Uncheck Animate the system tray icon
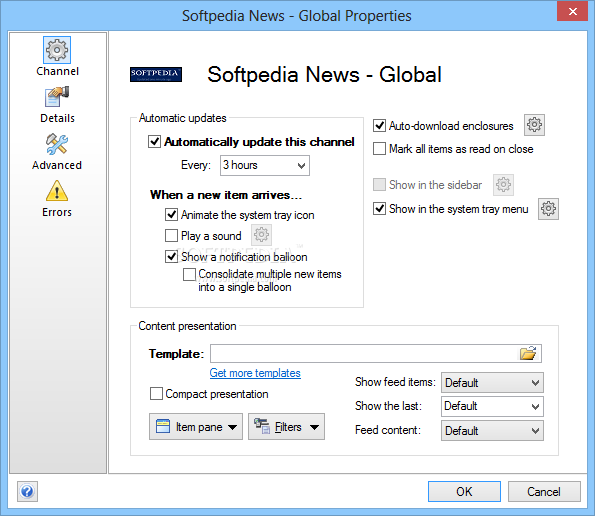The image size is (595, 516). (171, 215)
